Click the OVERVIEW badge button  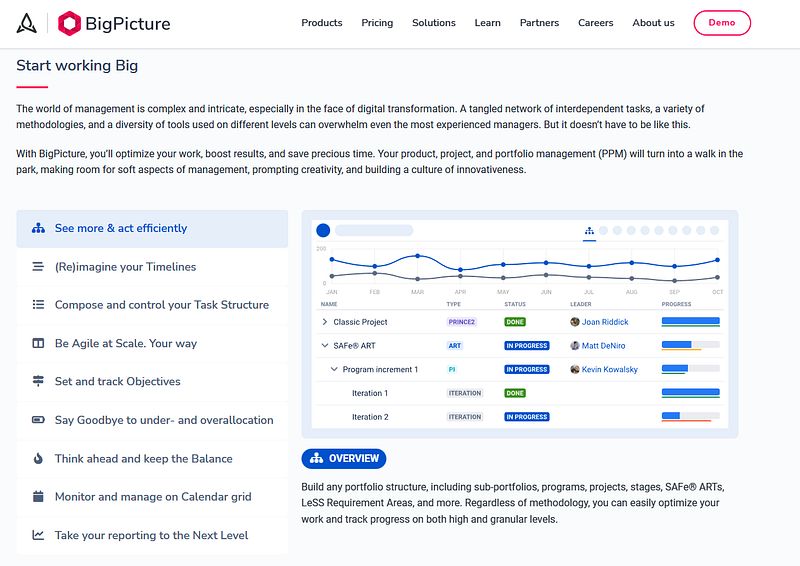coord(344,458)
